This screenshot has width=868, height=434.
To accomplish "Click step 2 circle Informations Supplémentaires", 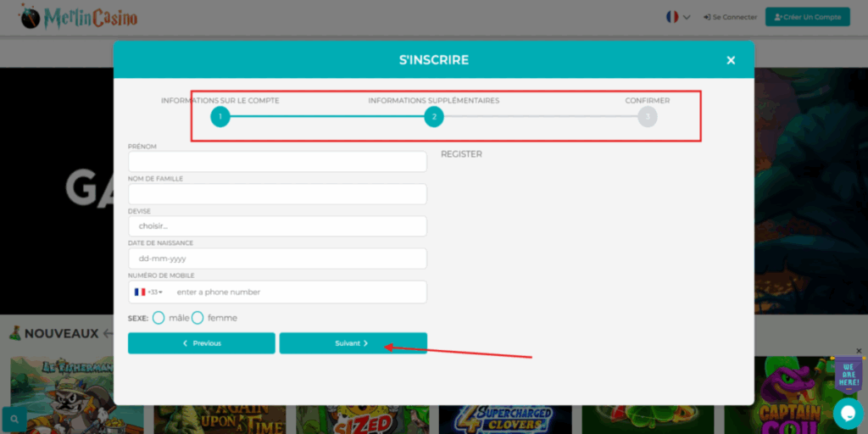I will pyautogui.click(x=434, y=117).
